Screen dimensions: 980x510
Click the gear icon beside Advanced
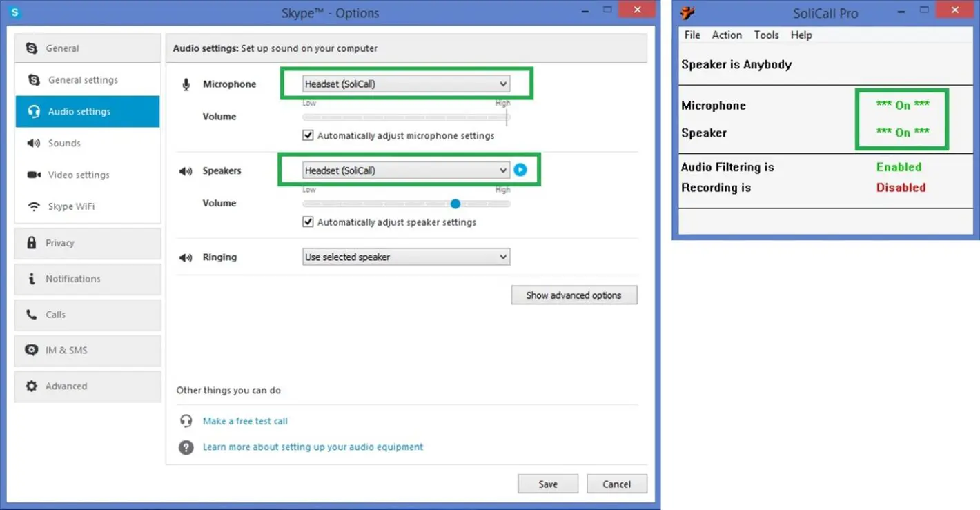[32, 386]
